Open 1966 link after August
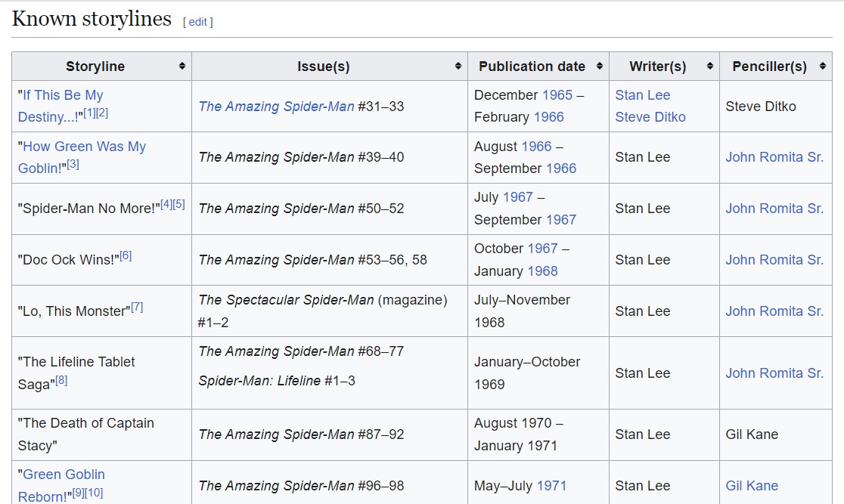This screenshot has height=504, width=844. 537,147
